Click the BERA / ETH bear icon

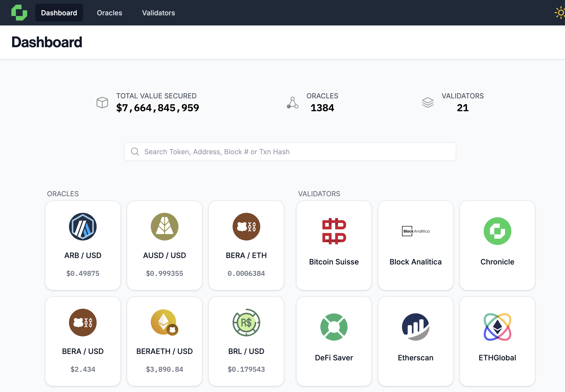(x=246, y=227)
